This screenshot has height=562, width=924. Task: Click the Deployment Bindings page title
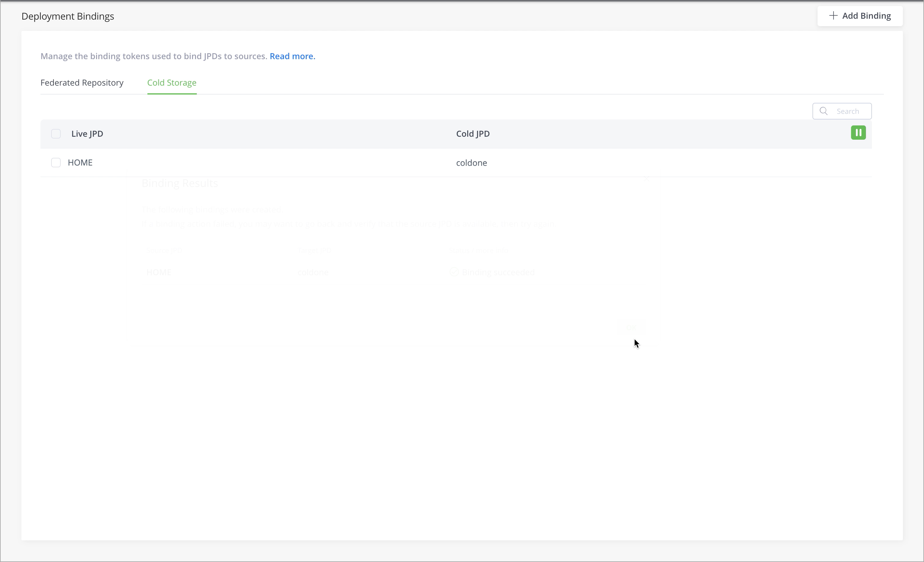(68, 16)
